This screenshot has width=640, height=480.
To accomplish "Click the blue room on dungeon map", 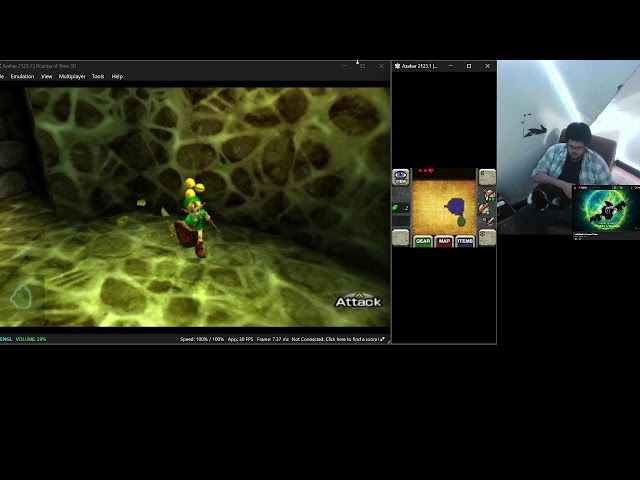I will (455, 207).
